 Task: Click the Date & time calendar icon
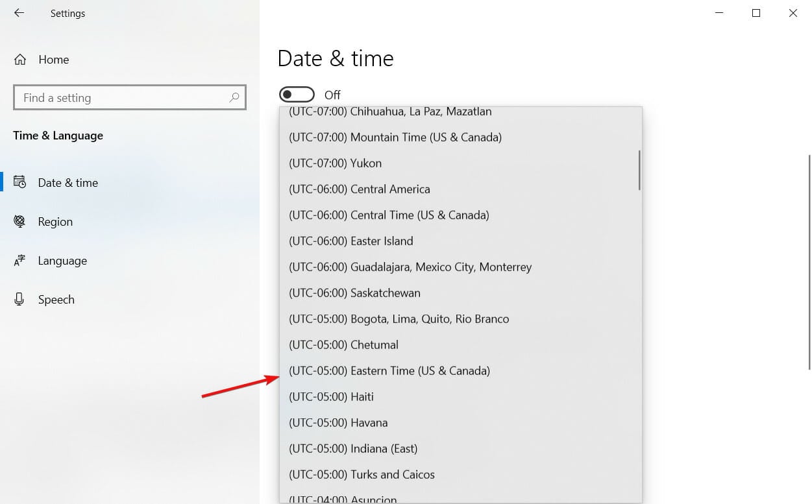pyautogui.click(x=19, y=182)
